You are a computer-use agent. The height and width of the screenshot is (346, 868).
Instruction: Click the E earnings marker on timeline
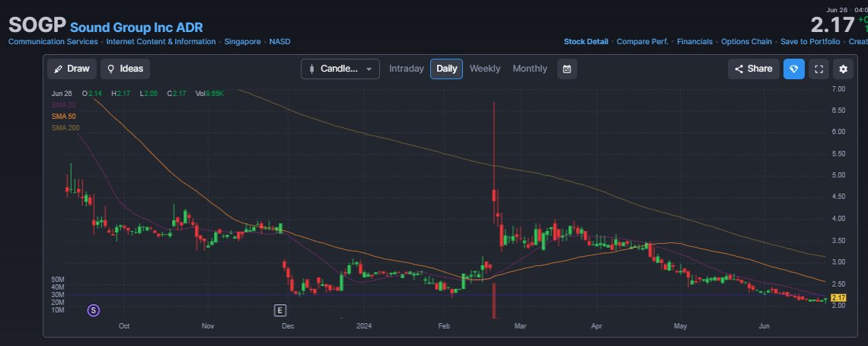click(280, 310)
